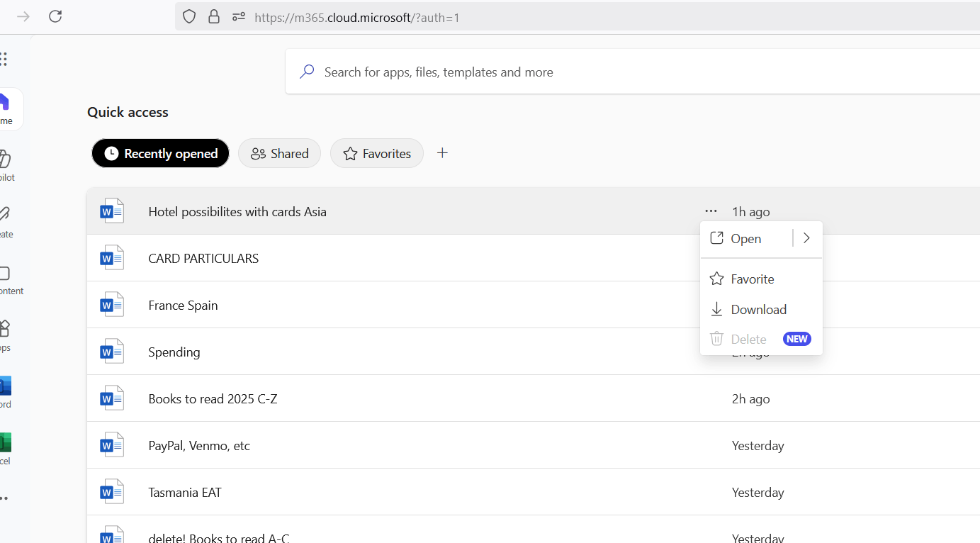Open Copilot from the sidebar
Screen dimensions: 980x543
point(6,163)
